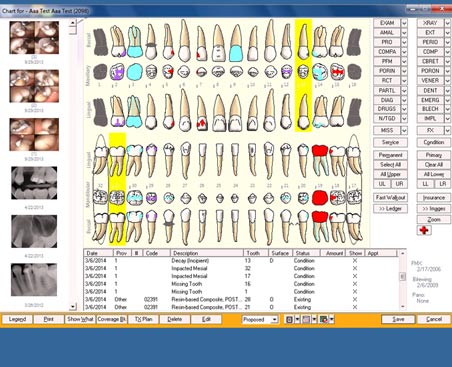
Task: Toggle Show X for Decay (Incipient) row
Action: tap(355, 260)
